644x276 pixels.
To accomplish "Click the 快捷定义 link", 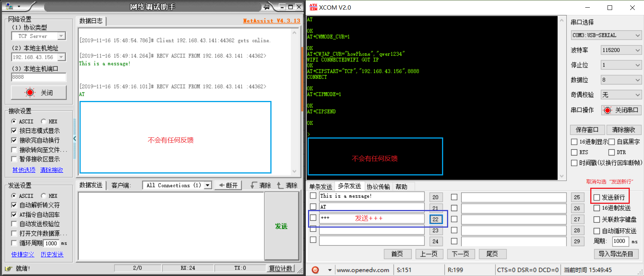I will (23, 255).
